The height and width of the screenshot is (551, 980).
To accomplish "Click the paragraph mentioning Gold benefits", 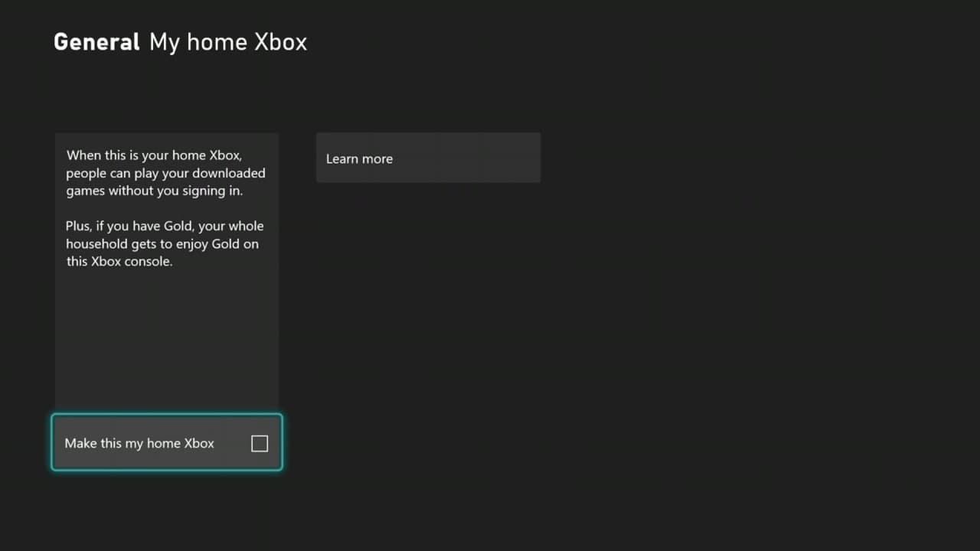I will 165,243.
